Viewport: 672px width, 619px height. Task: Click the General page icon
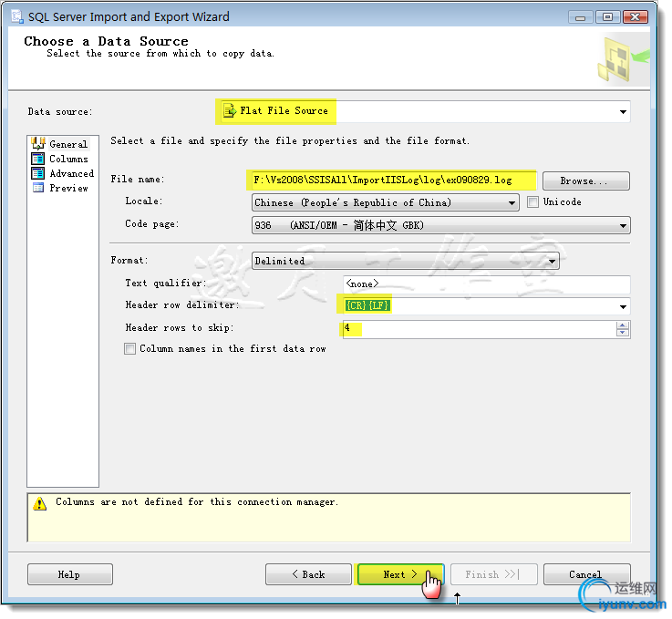38,143
